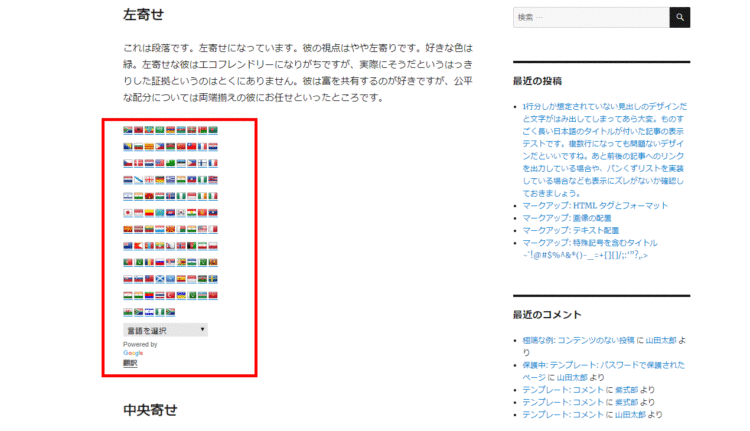Open the 言語を選択 language dropdown

(x=165, y=330)
